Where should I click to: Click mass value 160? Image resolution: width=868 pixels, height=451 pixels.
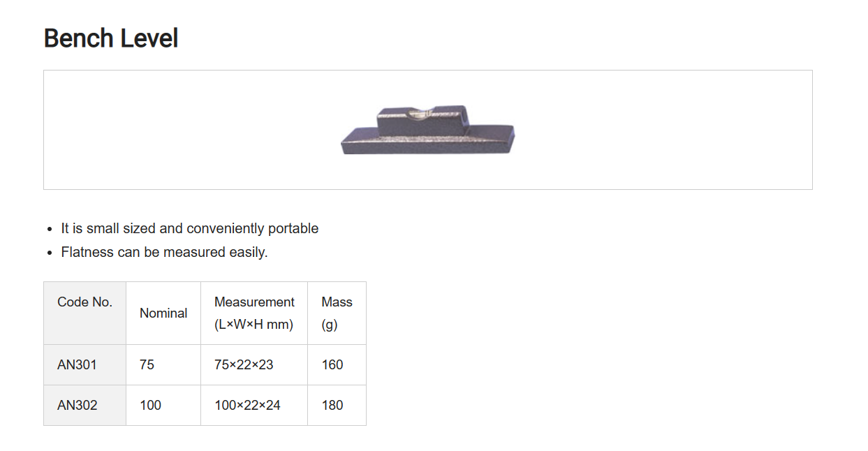[x=337, y=364]
